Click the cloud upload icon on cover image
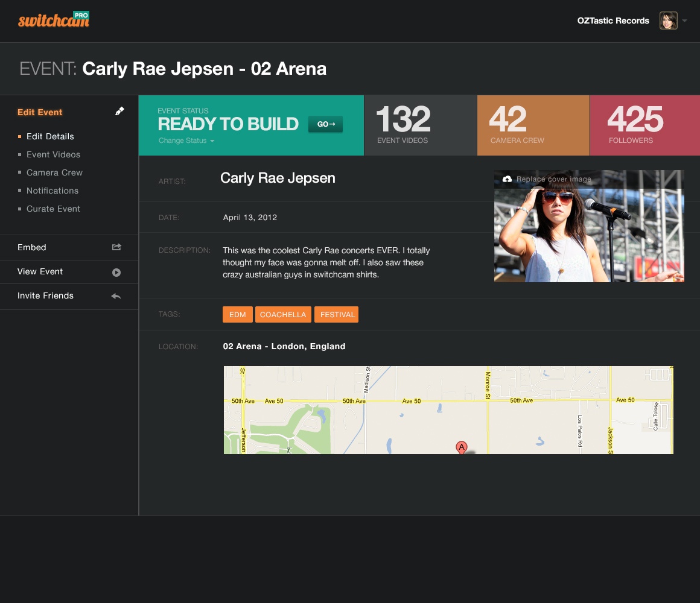The height and width of the screenshot is (603, 700). point(507,179)
